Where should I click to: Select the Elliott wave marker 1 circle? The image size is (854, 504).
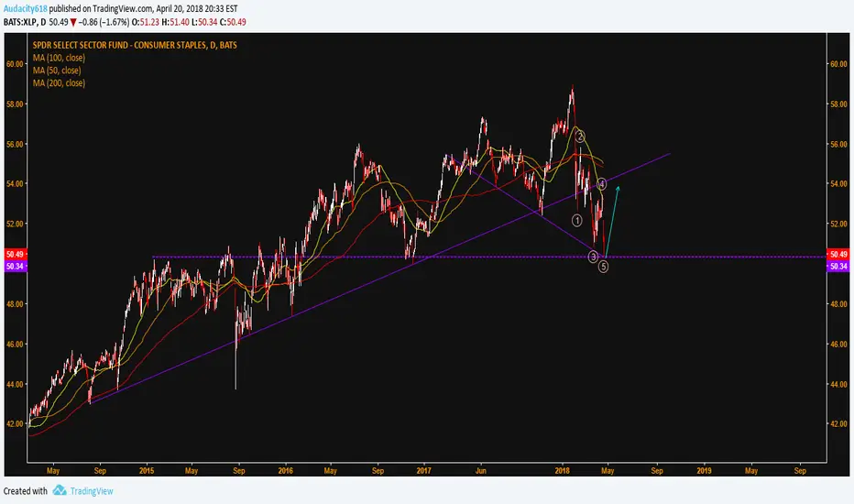tap(576, 220)
